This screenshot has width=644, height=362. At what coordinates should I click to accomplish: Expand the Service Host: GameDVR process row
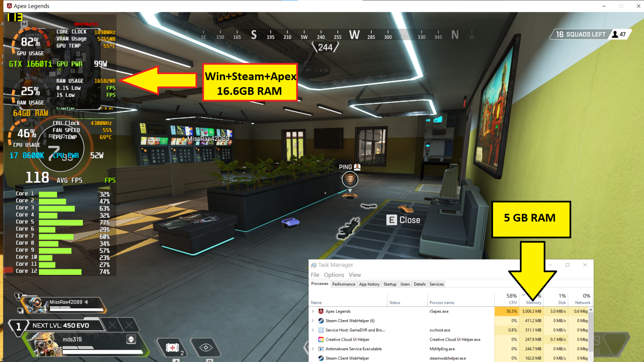point(313,330)
